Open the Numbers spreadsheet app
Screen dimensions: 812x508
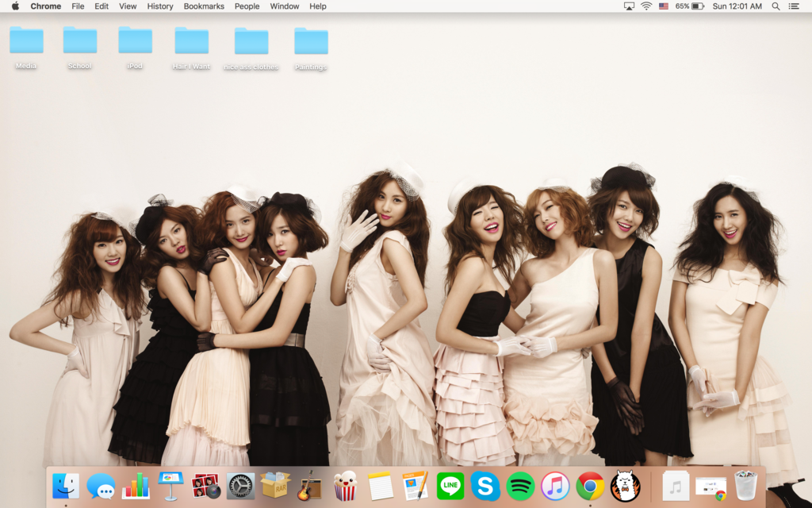click(136, 485)
